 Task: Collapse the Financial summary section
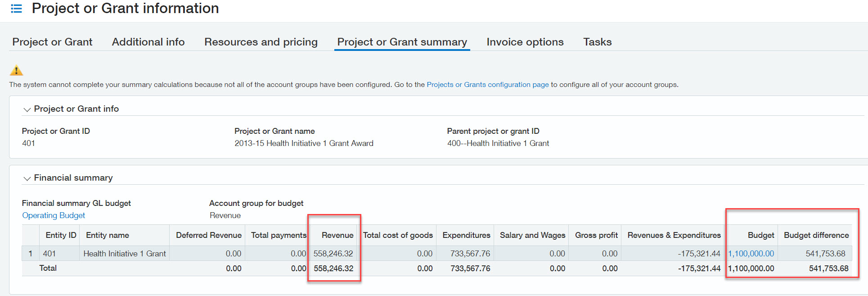coord(27,178)
